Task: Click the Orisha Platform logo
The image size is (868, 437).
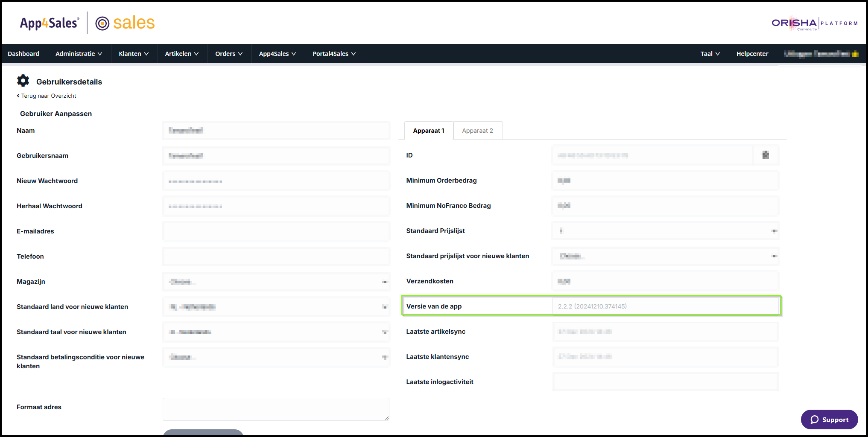Action: (815, 23)
